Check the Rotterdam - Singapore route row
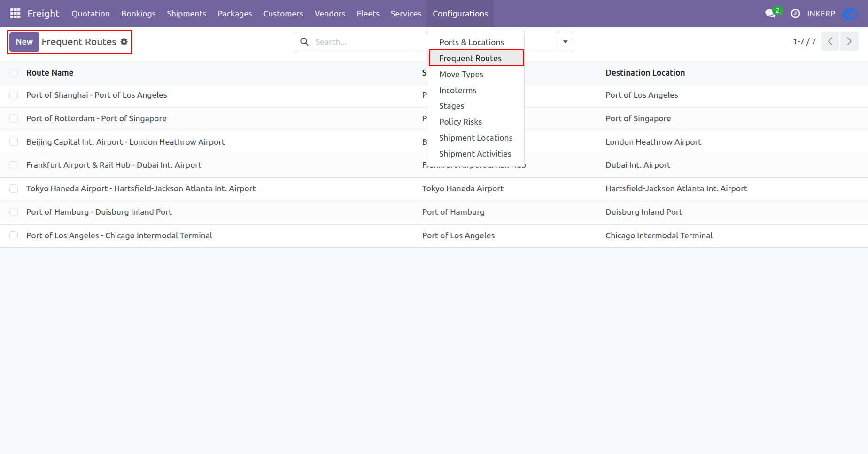 click(x=14, y=118)
